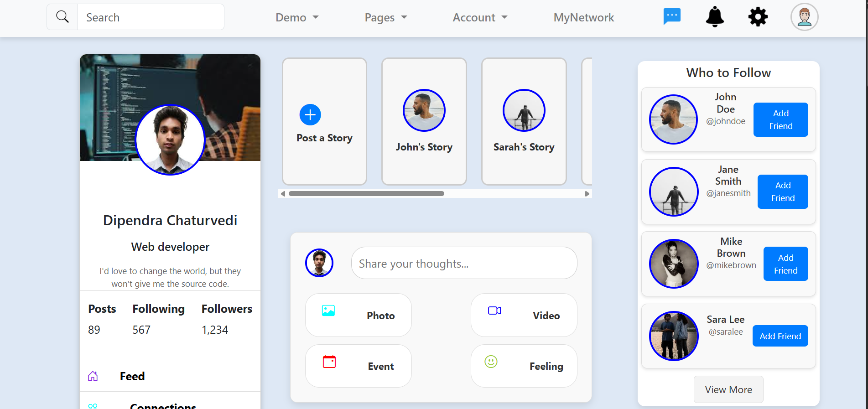Click the @saralee handle
The image size is (868, 409).
click(726, 332)
